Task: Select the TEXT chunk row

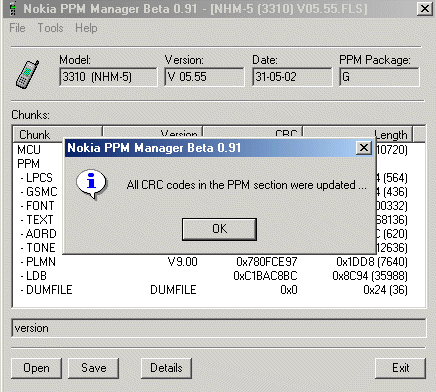Action: (x=37, y=220)
